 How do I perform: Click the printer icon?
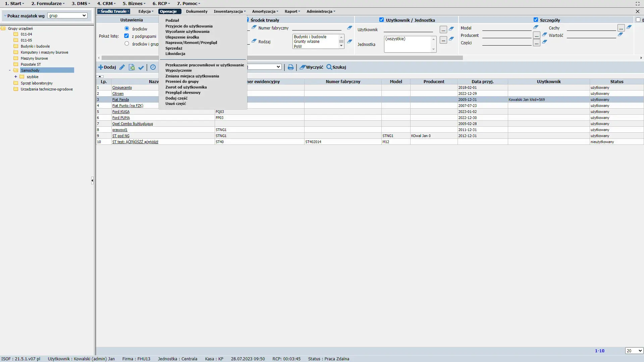[x=290, y=67]
